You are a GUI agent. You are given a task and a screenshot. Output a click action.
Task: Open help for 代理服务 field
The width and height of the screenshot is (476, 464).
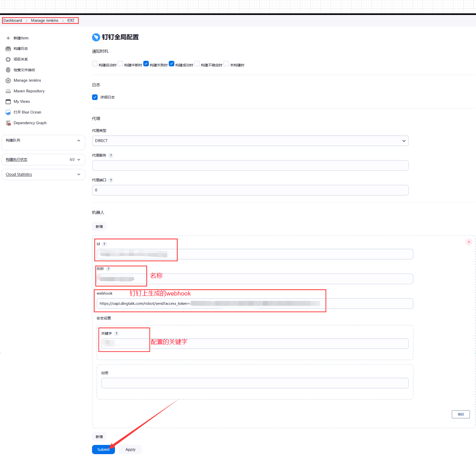click(111, 155)
